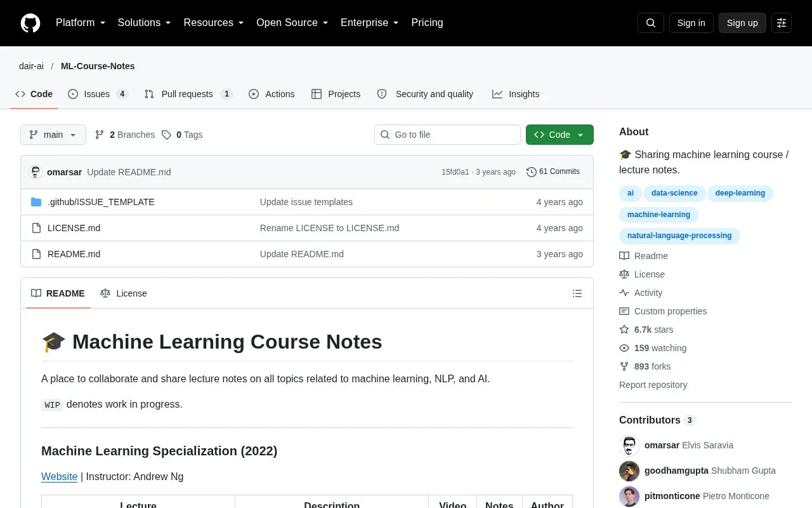Viewport: 812px width, 508px height.
Task: Click the GitHub logo icon
Action: click(30, 23)
